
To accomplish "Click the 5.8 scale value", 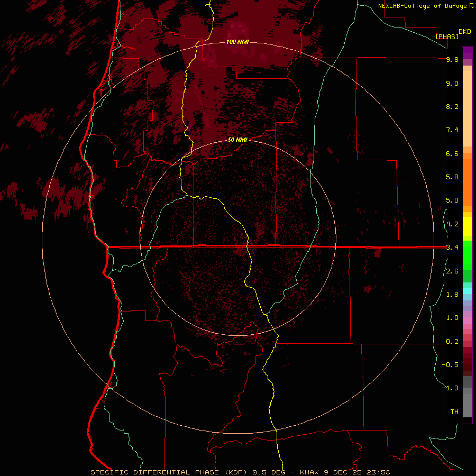I will 452,177.
